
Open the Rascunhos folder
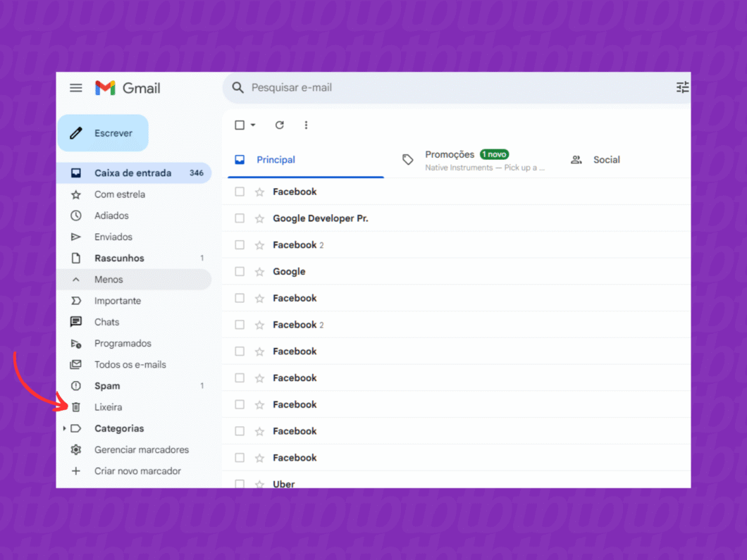pyautogui.click(x=135, y=258)
